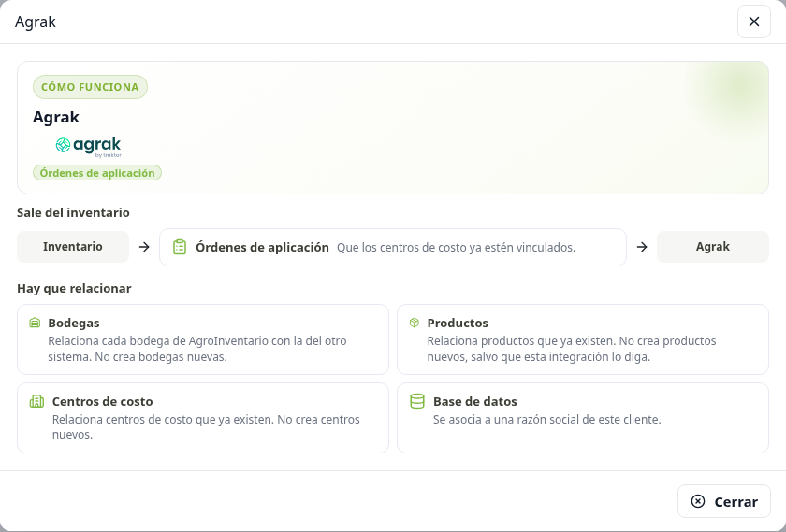The height and width of the screenshot is (532, 786).
Task: Click the text 'Se asocia a una razón social'
Action: coord(546,419)
